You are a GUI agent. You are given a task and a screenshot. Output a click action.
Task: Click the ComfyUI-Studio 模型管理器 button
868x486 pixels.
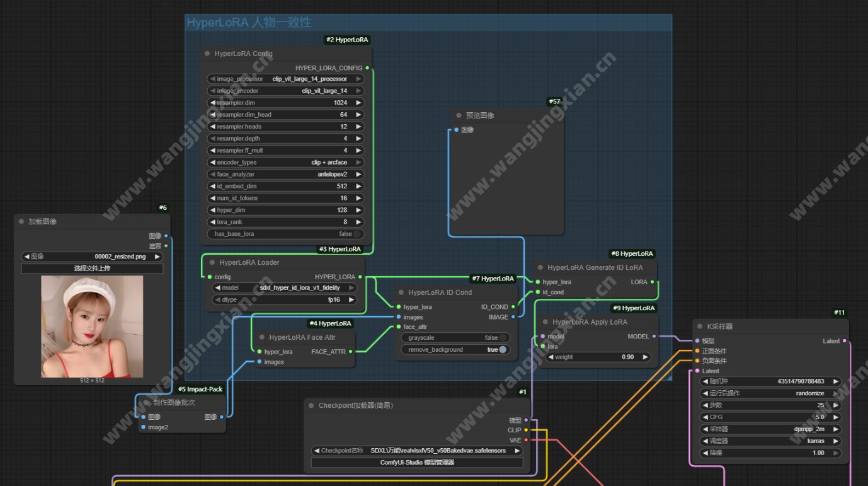pos(417,463)
